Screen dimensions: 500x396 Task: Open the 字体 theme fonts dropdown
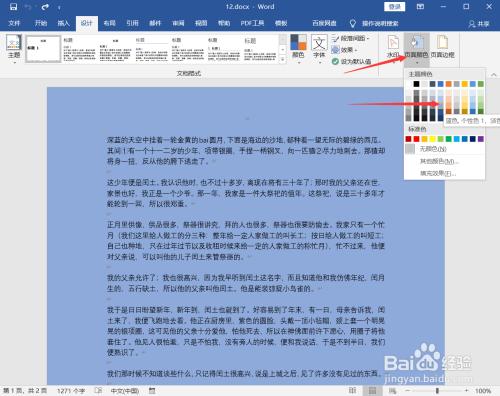tap(319, 49)
